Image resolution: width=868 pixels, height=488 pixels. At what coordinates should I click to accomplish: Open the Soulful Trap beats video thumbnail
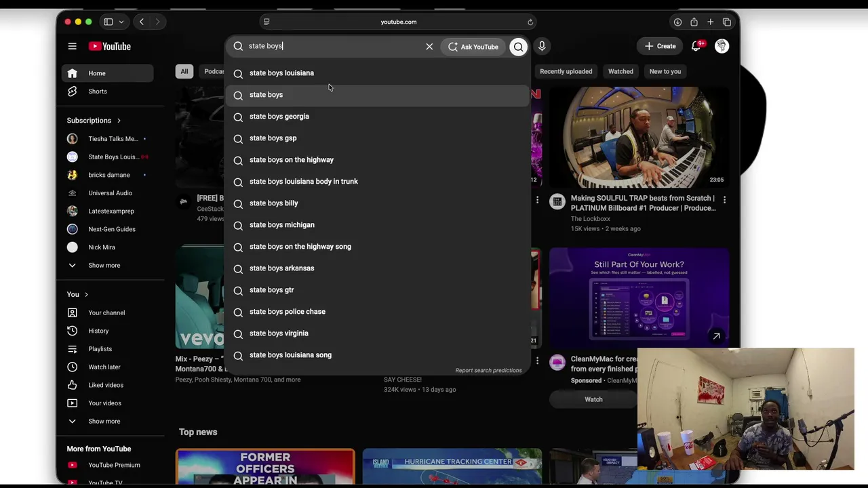(x=639, y=137)
